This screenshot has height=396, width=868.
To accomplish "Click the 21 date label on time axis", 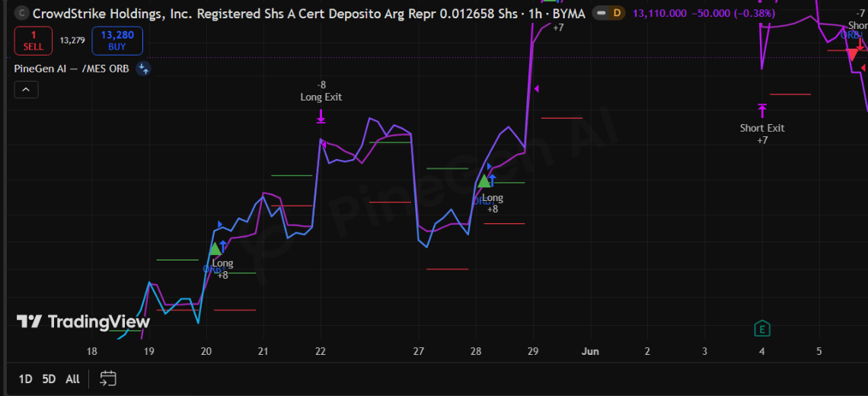I will [263, 351].
